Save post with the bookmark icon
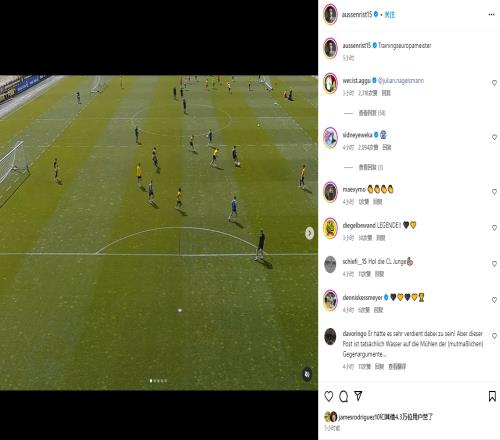 click(x=492, y=396)
